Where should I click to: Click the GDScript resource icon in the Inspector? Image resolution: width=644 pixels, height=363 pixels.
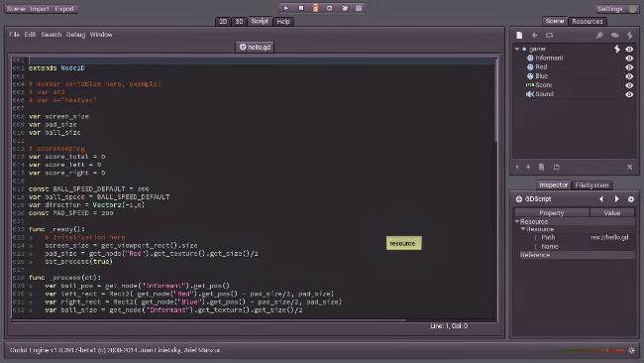[519, 199]
